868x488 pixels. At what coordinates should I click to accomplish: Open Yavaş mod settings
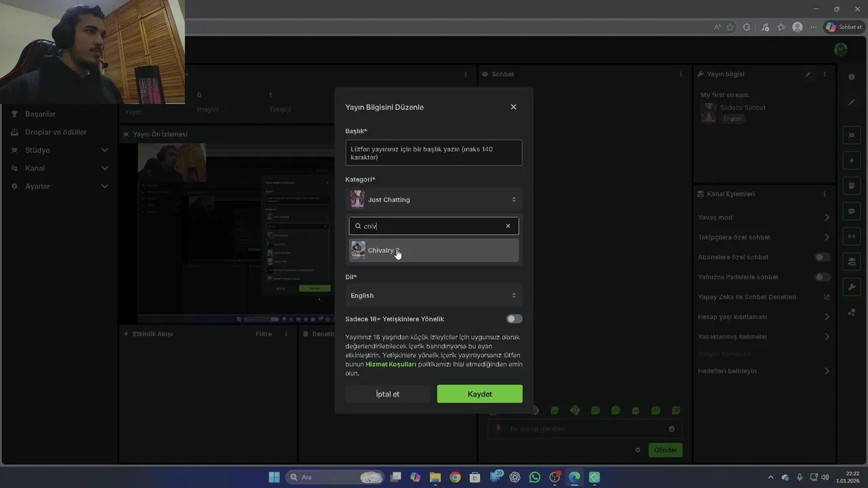tap(764, 218)
